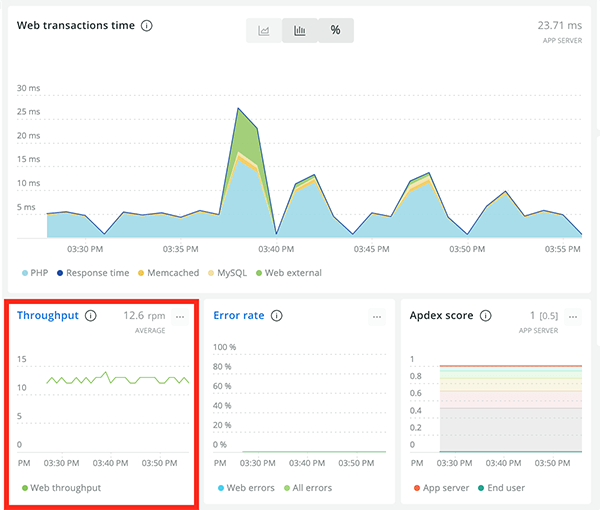Switch to the line chart view icon
Image resolution: width=600 pixels, height=510 pixels.
(264, 31)
